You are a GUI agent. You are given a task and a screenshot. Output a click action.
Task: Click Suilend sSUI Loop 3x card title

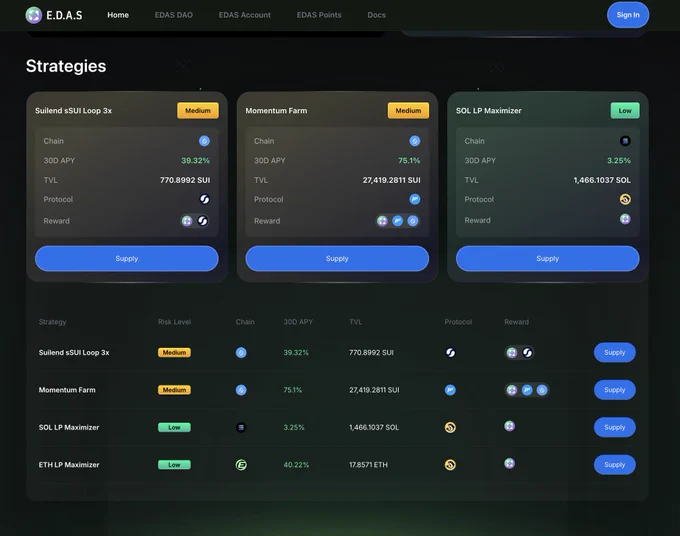pyautogui.click(x=73, y=111)
